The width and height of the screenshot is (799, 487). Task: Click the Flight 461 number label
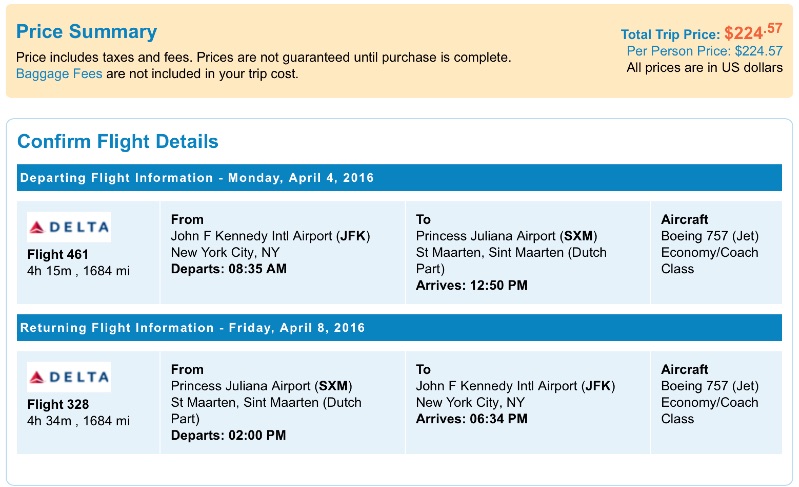pos(58,254)
